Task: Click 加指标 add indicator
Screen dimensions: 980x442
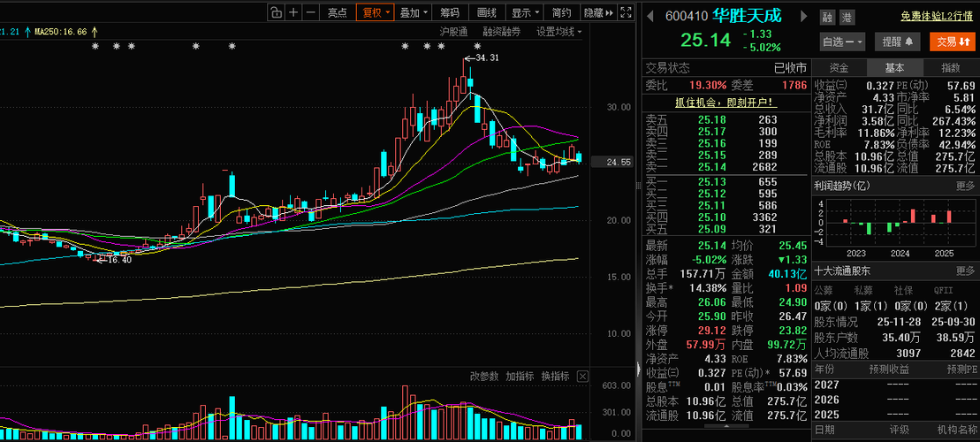Action: (520, 376)
